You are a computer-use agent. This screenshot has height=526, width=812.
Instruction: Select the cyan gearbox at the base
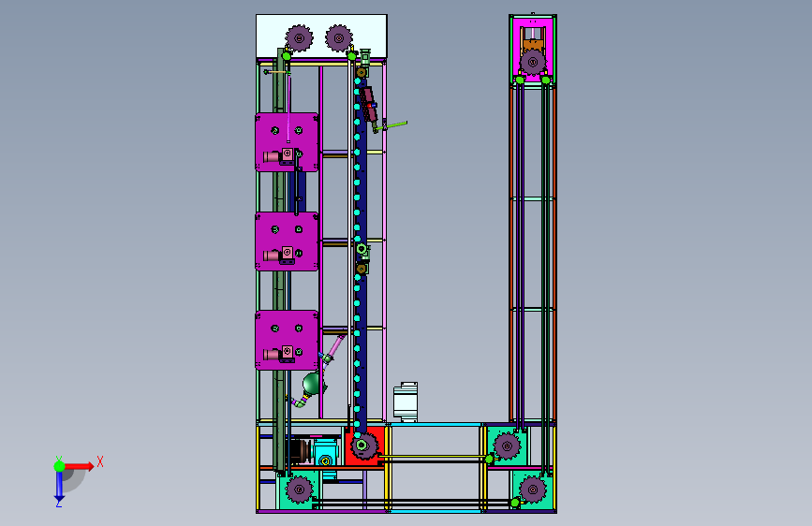326,454
